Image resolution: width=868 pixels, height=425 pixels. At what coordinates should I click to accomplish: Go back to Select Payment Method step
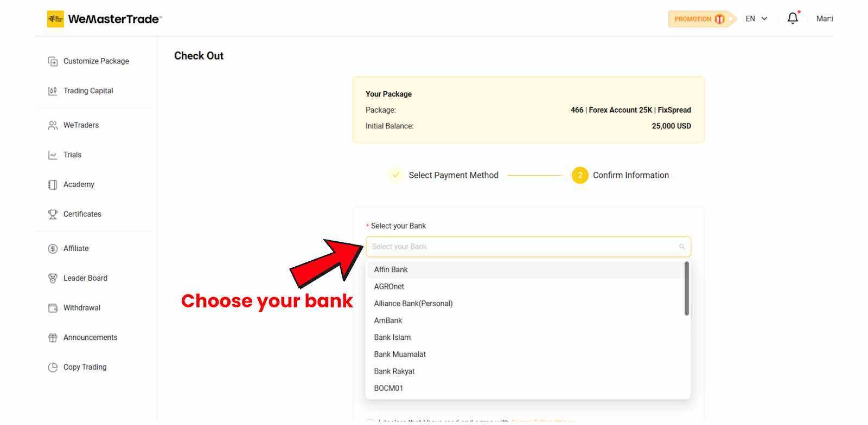(453, 175)
